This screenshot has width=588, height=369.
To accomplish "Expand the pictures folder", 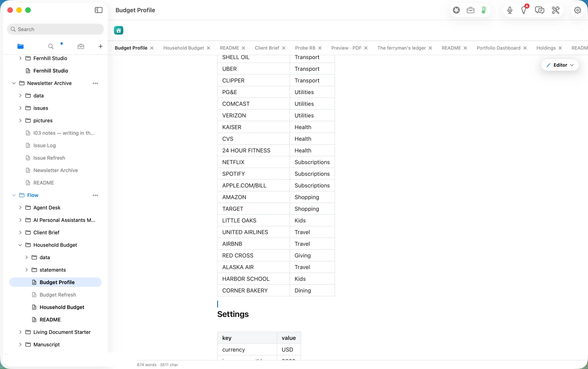I will tap(20, 120).
